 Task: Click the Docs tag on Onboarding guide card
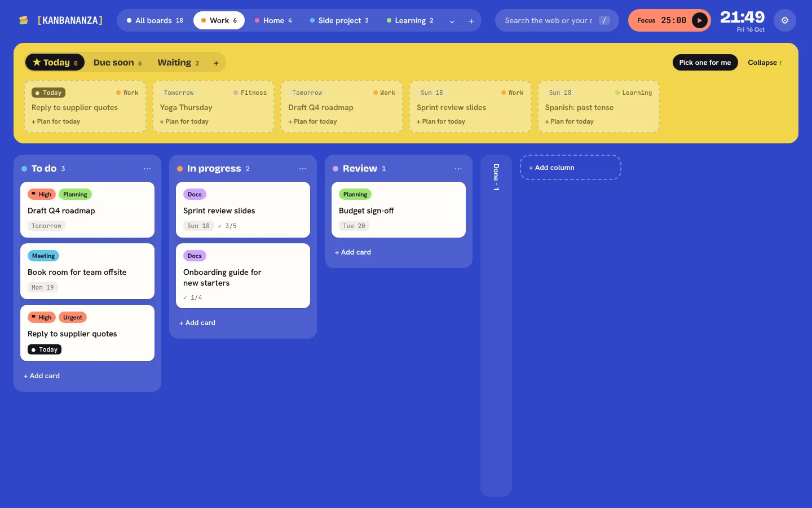pos(195,256)
